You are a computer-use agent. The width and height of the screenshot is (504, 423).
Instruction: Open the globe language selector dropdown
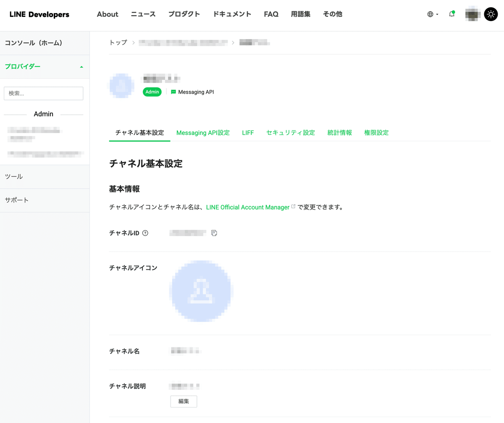point(432,14)
